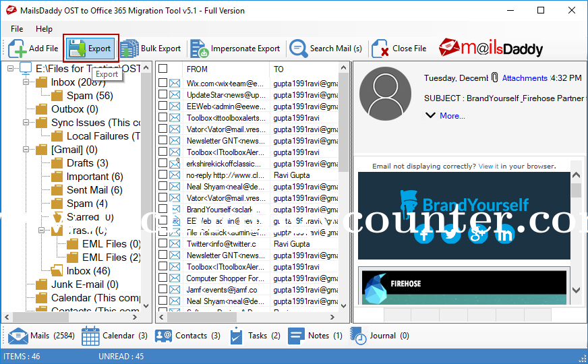Open the Attachments link
Viewport: 588px width, 364px height.
tap(525, 78)
